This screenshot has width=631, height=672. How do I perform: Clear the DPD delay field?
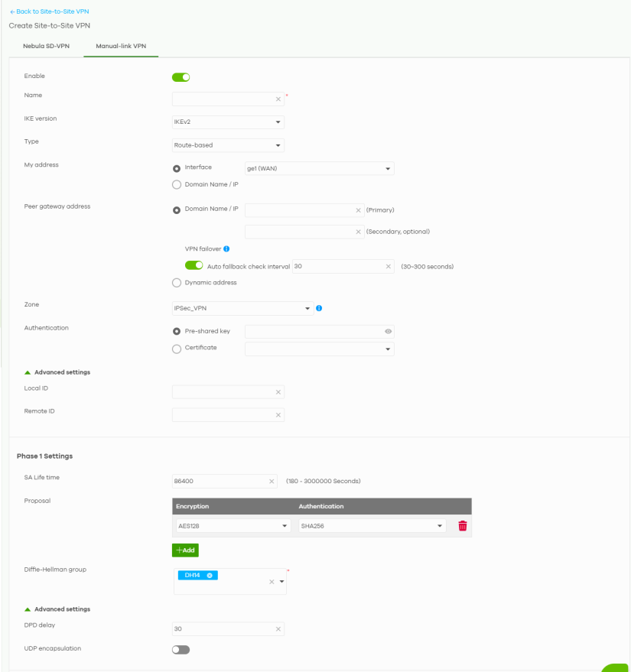[278, 629]
